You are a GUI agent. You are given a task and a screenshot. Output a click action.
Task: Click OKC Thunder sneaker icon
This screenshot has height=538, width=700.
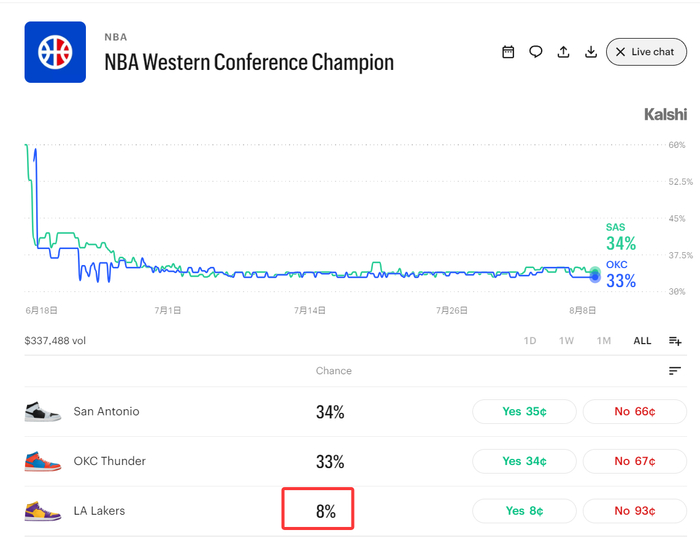click(42, 461)
